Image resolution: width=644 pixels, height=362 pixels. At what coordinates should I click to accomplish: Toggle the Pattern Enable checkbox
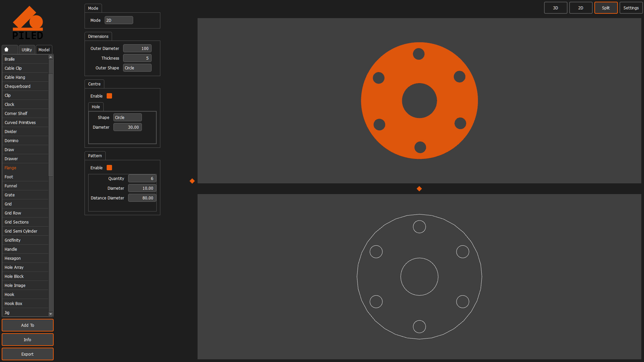pyautogui.click(x=109, y=168)
